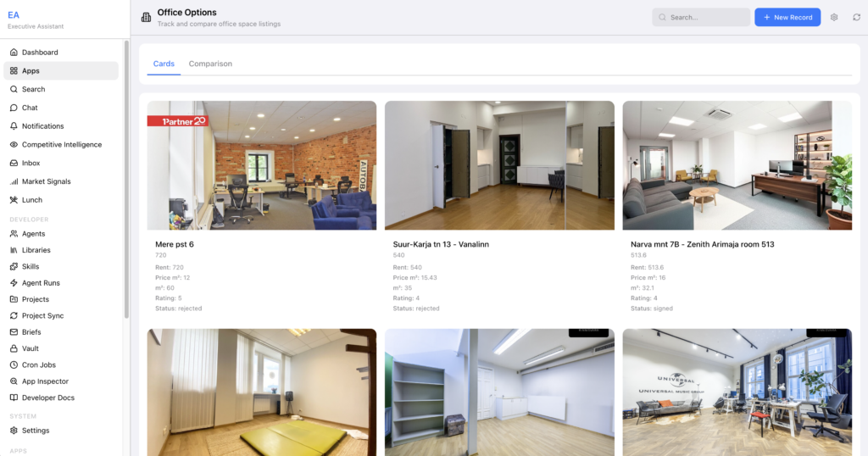Click the settings gear icon in header
This screenshot has width=868, height=456.
tap(834, 17)
